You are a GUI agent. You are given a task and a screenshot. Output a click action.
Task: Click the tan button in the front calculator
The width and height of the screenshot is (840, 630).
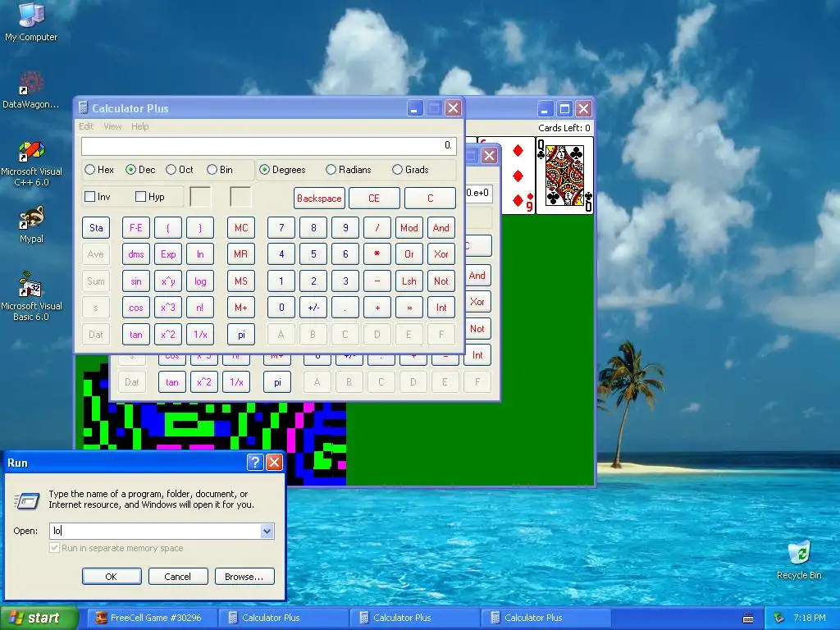(x=136, y=335)
